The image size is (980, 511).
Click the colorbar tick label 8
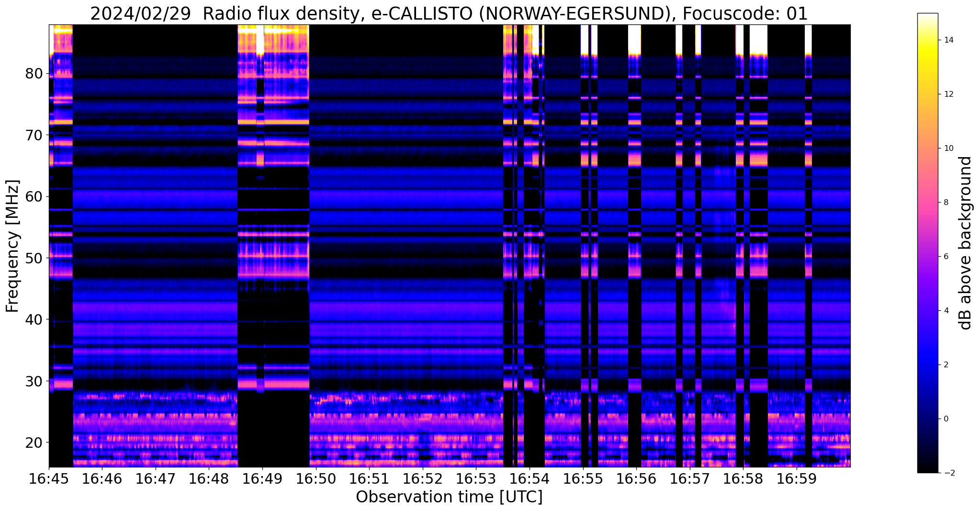coord(945,203)
